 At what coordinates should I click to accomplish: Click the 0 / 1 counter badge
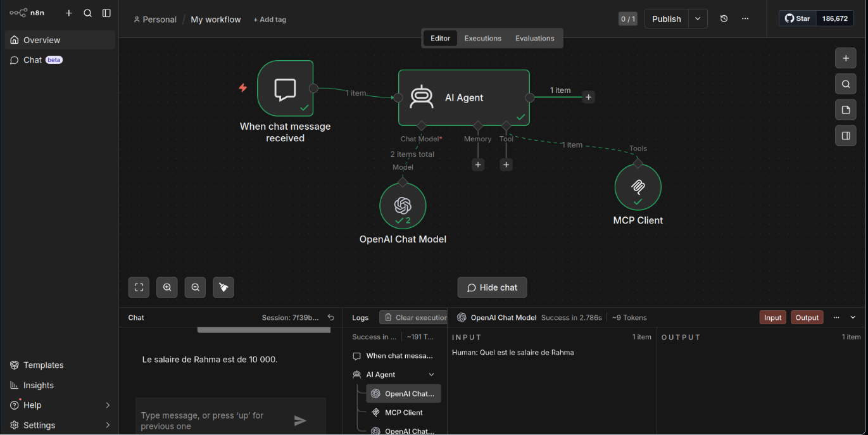(x=627, y=19)
